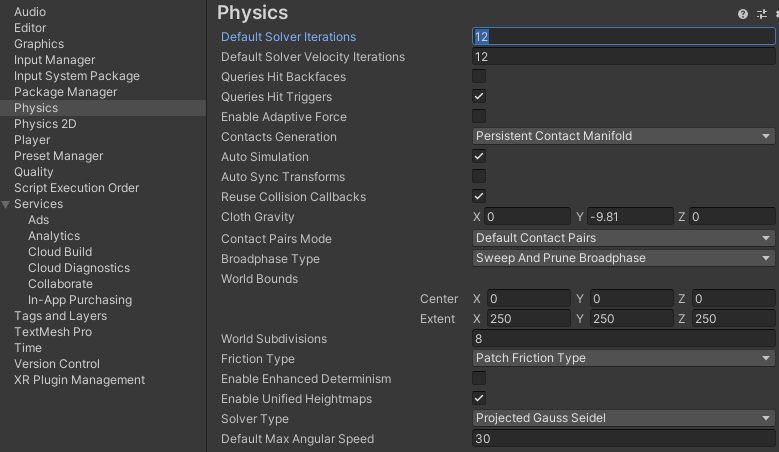Open Input System Package settings
This screenshot has width=779, height=452.
pyautogui.click(x=77, y=76)
